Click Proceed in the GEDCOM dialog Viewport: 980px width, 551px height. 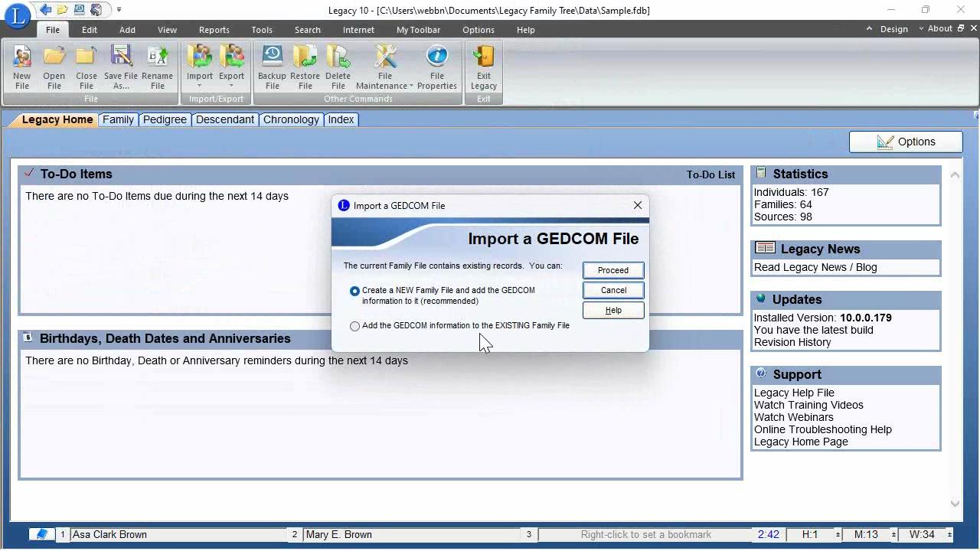click(612, 269)
